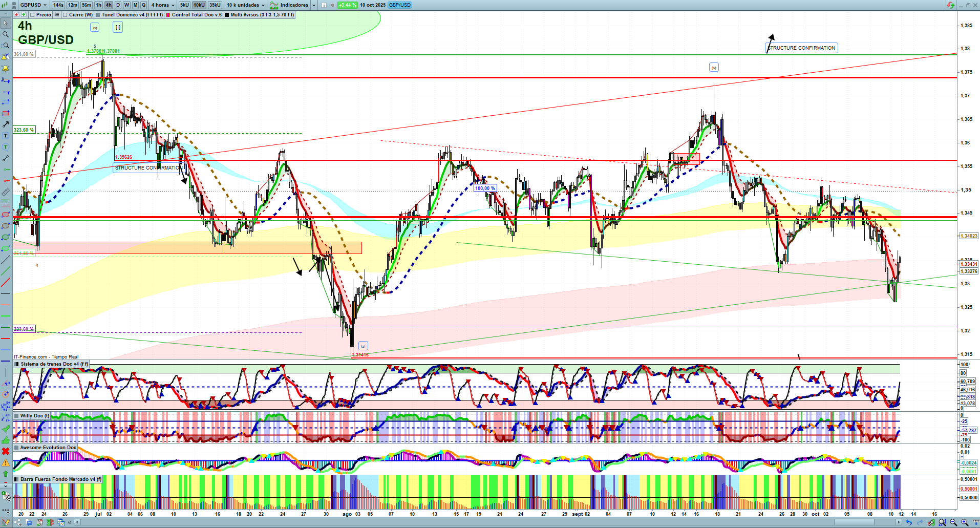The image size is (980, 528).
Task: Toggle the 35kU units button
Action: click(215, 5)
